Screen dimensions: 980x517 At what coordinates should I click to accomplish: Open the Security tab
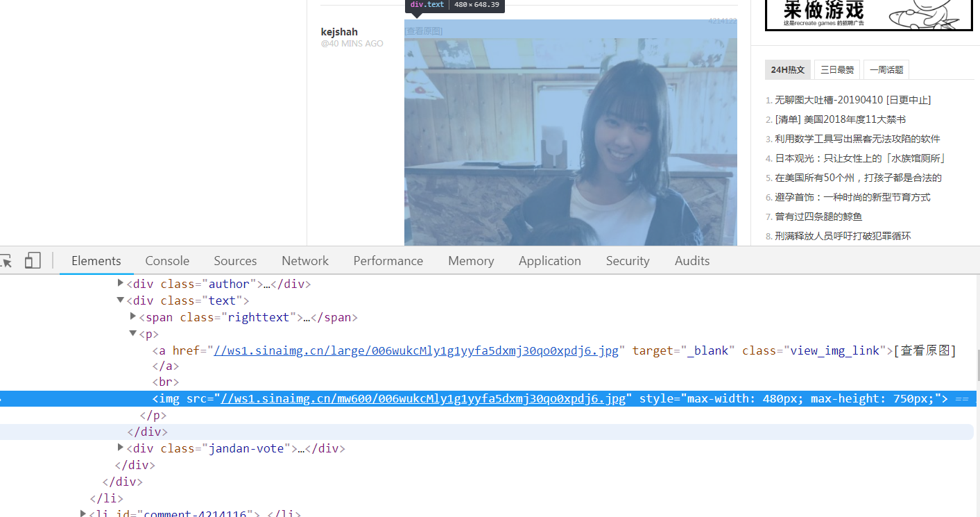click(x=627, y=261)
